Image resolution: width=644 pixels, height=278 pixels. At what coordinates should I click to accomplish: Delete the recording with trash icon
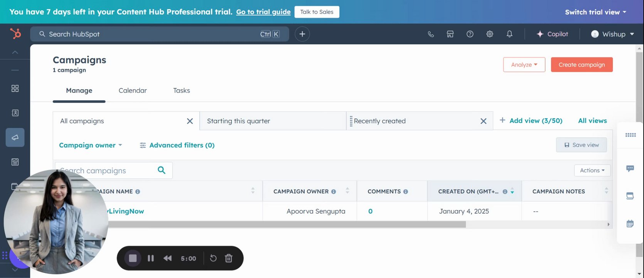click(x=229, y=258)
